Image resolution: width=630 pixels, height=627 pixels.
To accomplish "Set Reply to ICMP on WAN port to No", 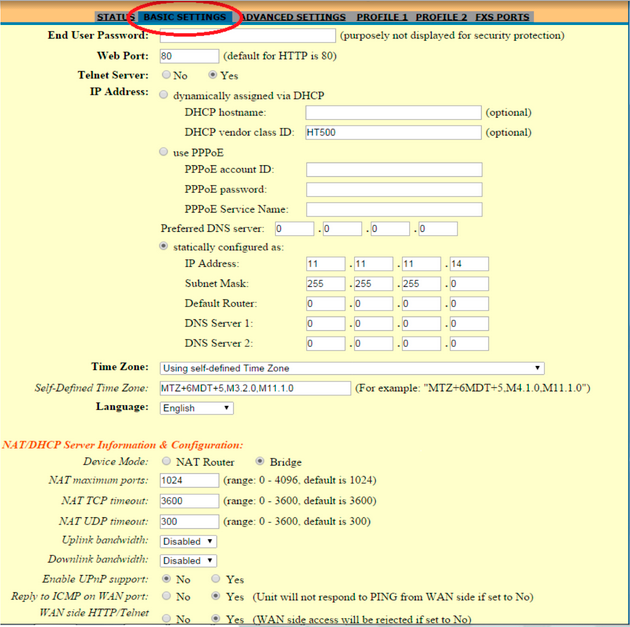I will point(166,596).
